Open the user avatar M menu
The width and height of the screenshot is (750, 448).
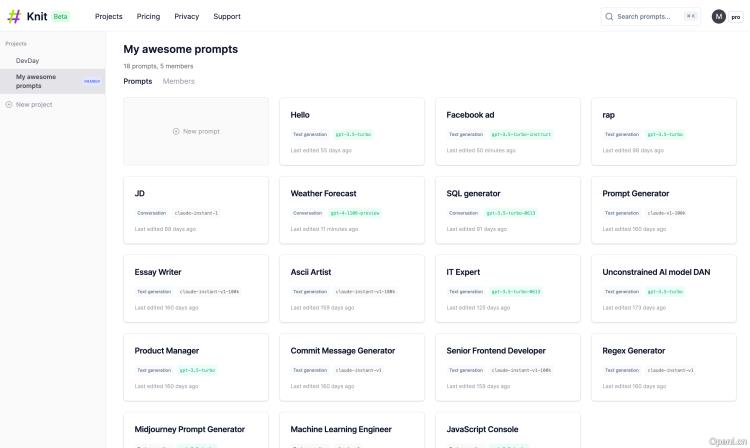(718, 16)
